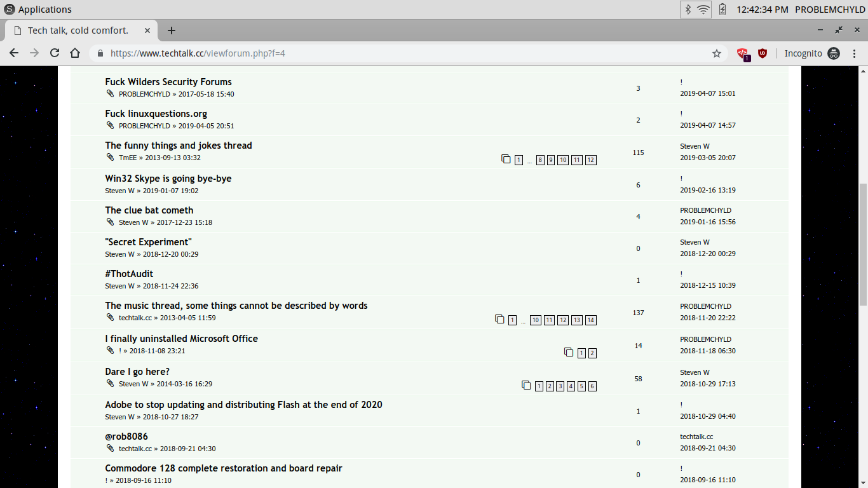Go to page 14 of the music thread
Image resolution: width=868 pixels, height=488 pixels.
click(x=591, y=320)
